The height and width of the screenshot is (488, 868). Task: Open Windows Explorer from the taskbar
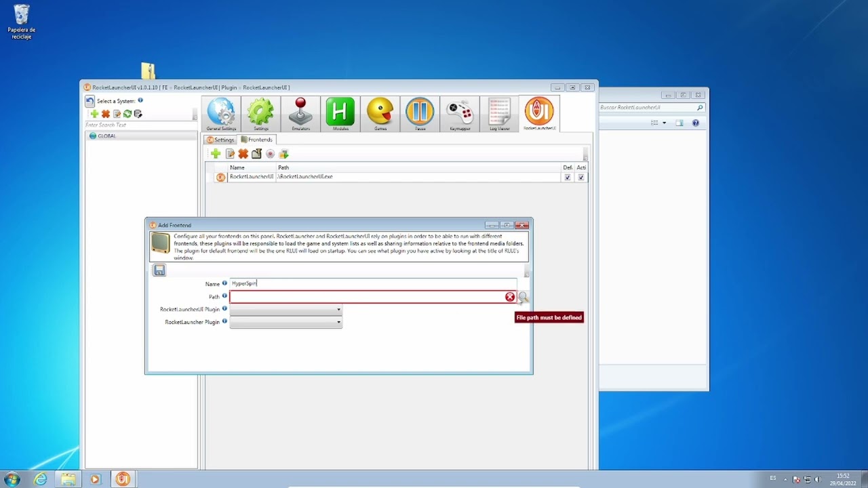[x=68, y=479]
